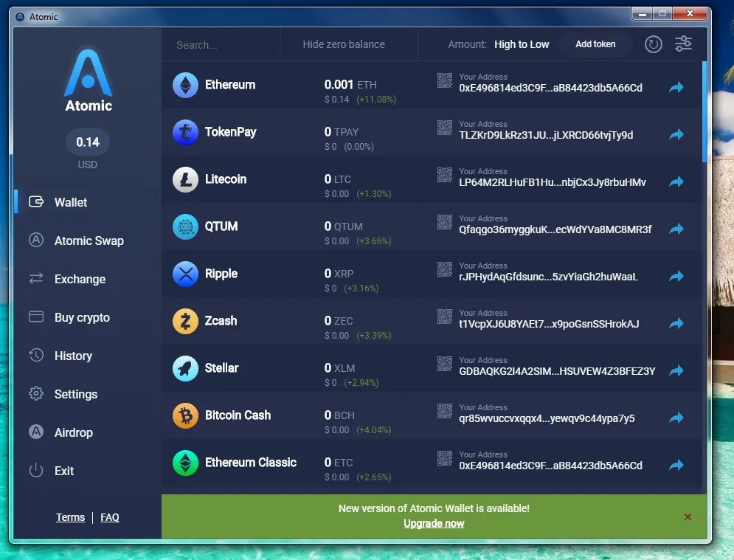
Task: Click the large Atomic logo
Action: pyautogui.click(x=88, y=80)
